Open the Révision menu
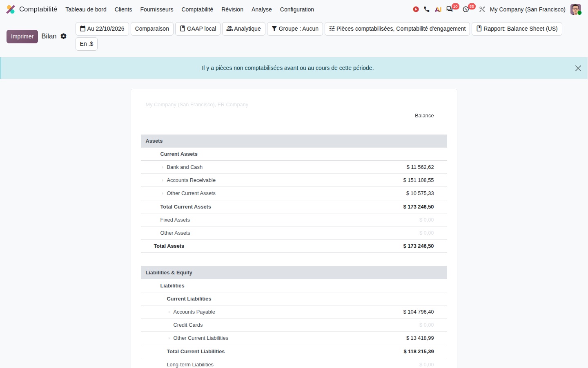The image size is (588, 368). (232, 9)
